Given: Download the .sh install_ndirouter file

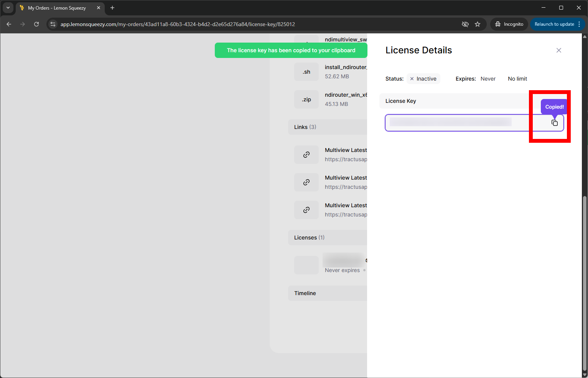Looking at the screenshot, I should click(x=306, y=72).
